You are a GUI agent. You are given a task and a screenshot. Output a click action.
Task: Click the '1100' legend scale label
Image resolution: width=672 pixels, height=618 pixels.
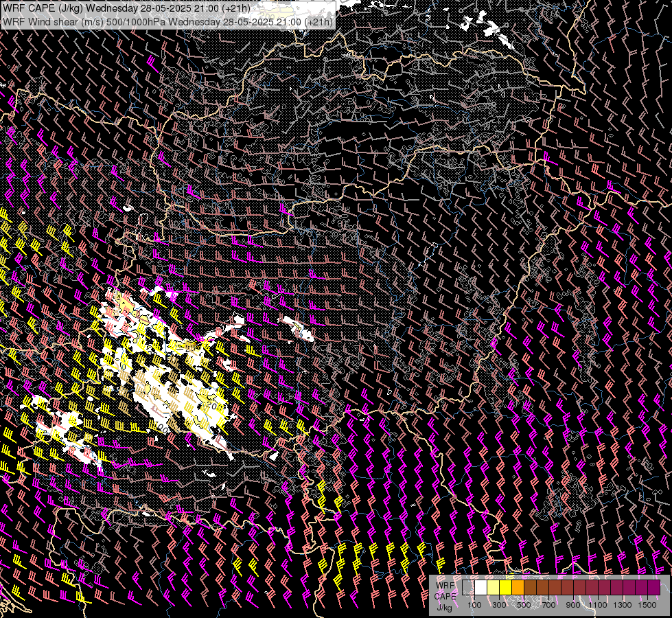tap(598, 605)
